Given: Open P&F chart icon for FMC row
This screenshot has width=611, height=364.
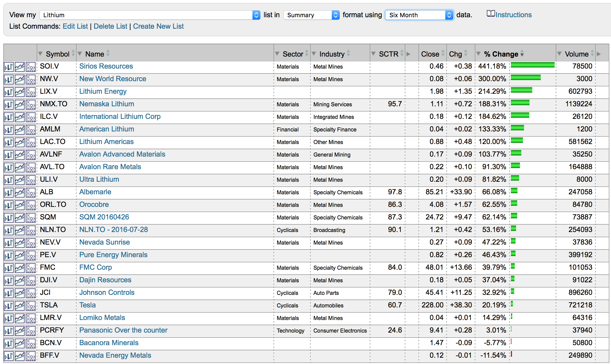Looking at the screenshot, I should [x=31, y=268].
